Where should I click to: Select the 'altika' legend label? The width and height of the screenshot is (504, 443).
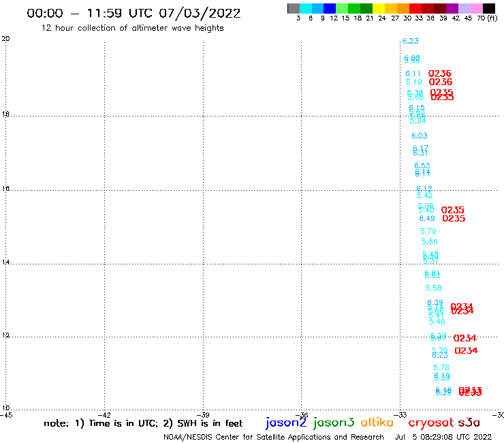tap(377, 422)
